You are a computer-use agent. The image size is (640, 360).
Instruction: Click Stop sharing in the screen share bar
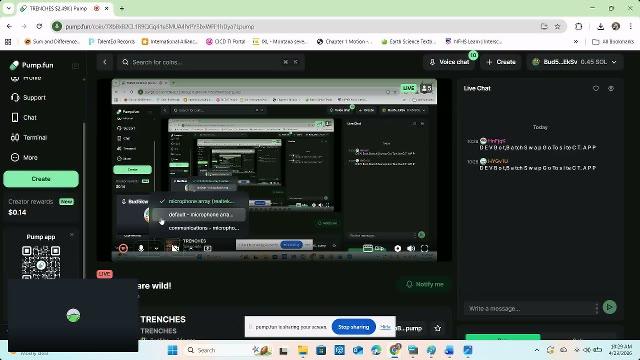click(x=353, y=327)
